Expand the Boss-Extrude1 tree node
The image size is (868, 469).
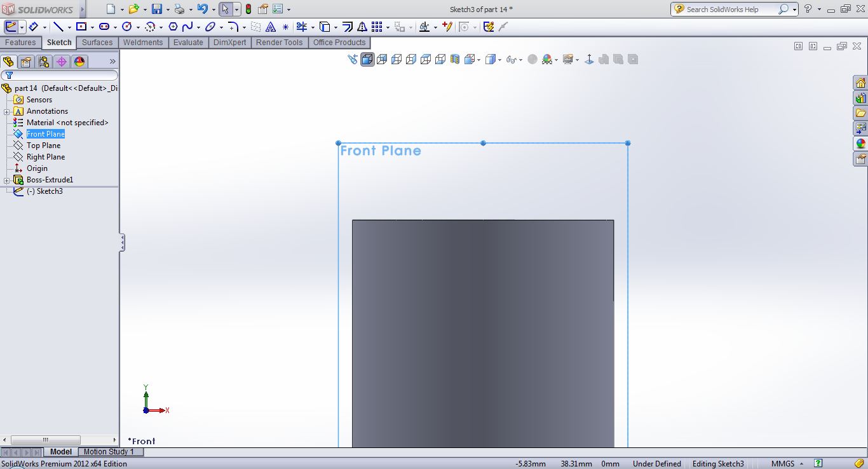7,180
